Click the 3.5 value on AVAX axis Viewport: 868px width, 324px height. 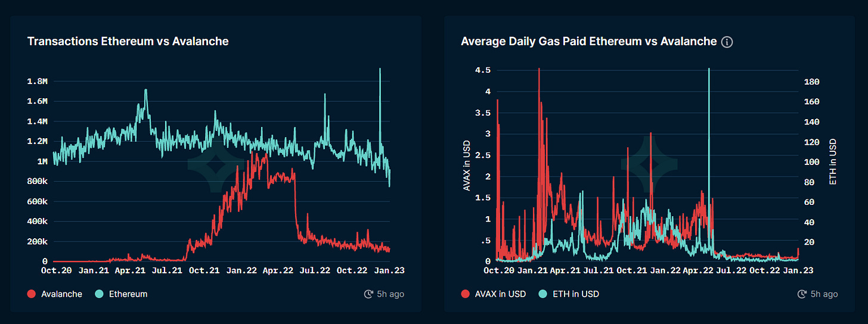(482, 113)
